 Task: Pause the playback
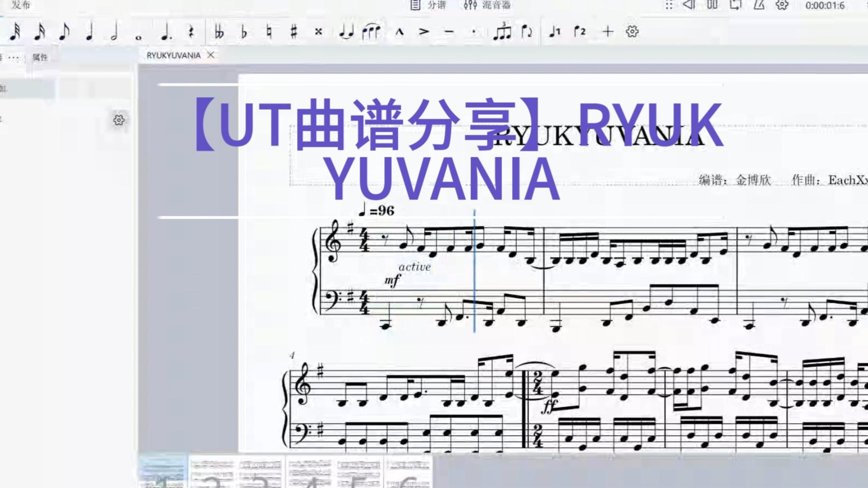click(x=712, y=5)
